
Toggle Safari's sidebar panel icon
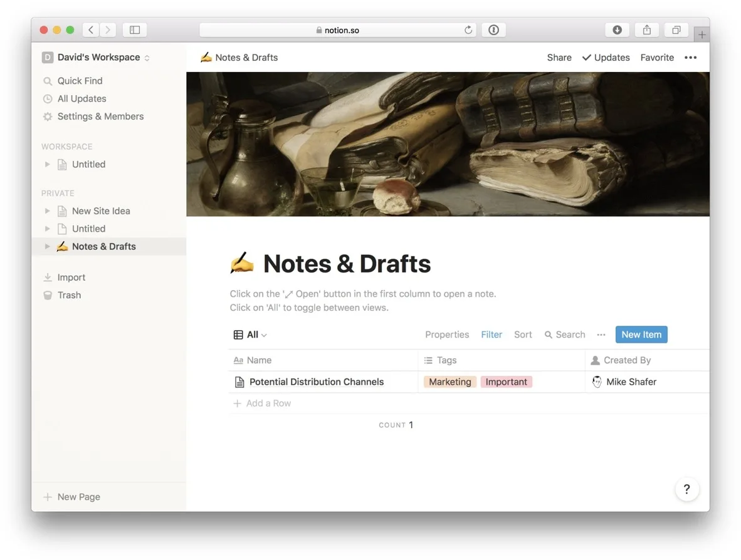135,29
